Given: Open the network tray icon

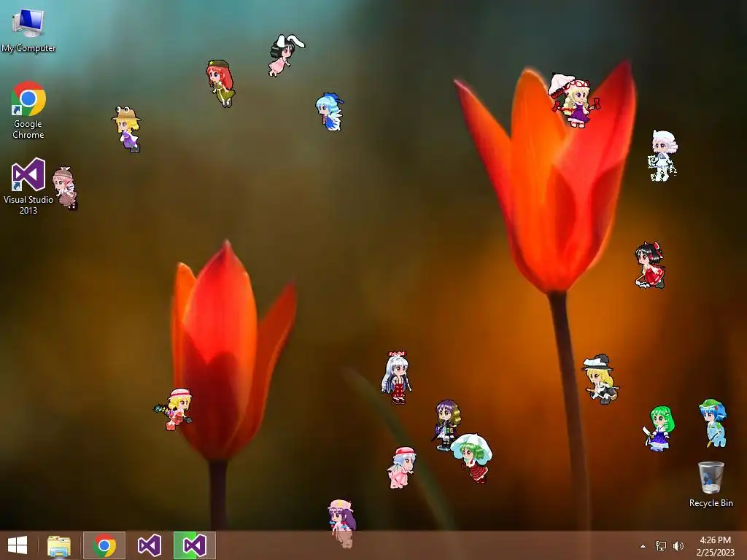Looking at the screenshot, I should pos(661,546).
